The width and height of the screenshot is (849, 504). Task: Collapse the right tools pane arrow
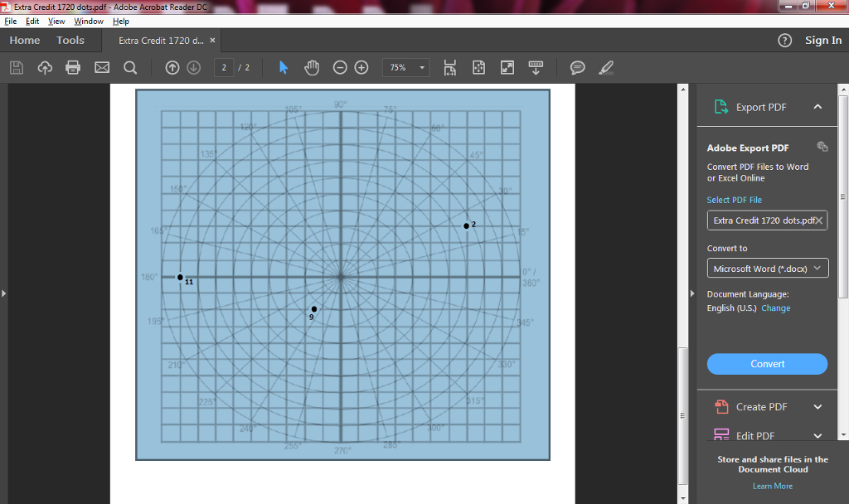coord(692,293)
